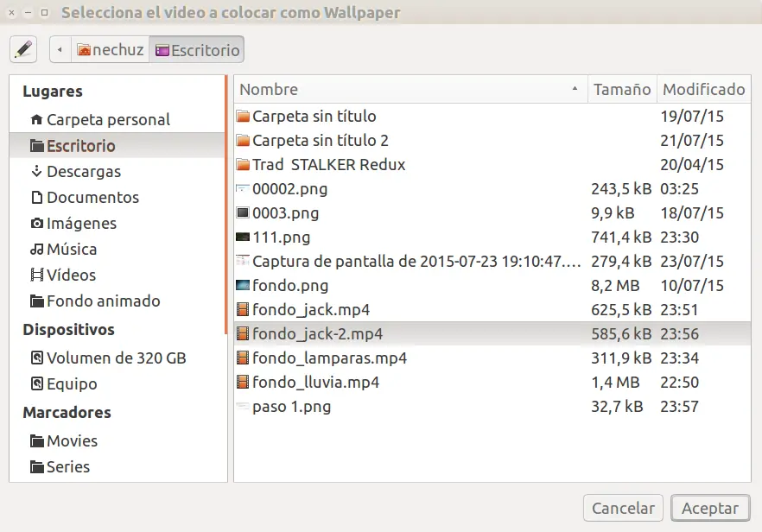Screen dimensions: 762x532
Task: Click the sidebar vertical scrollbar
Action: [x=226, y=205]
